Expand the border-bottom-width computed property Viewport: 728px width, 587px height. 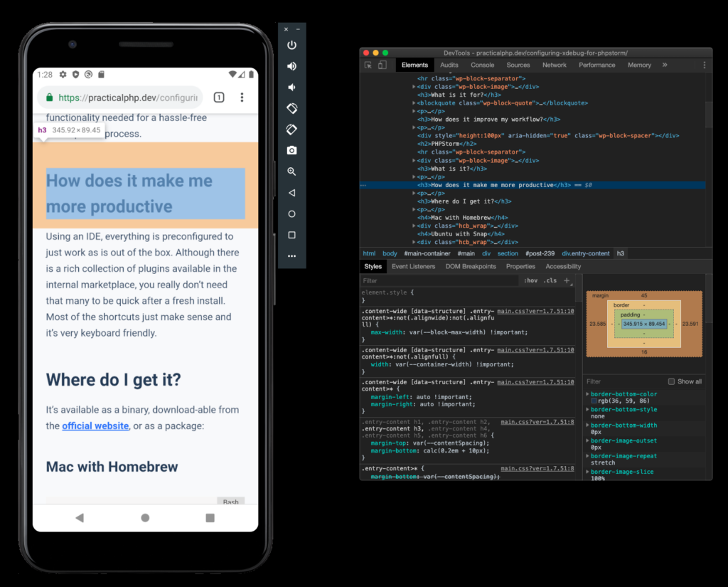[x=587, y=425]
